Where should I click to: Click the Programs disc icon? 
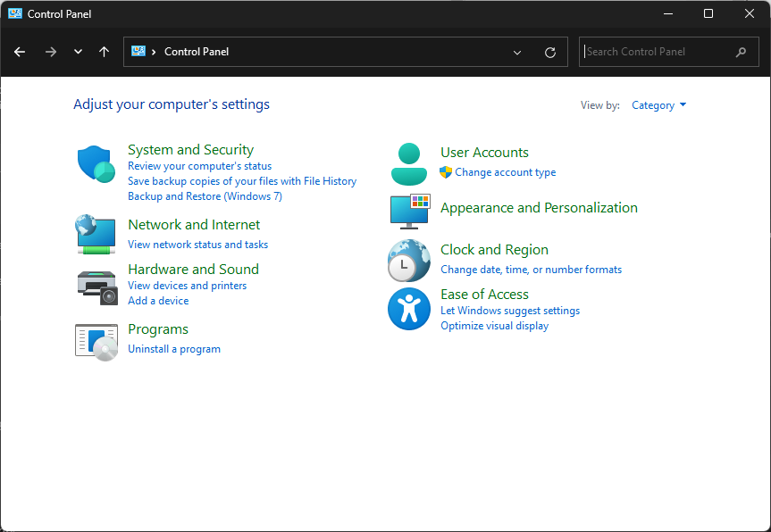pos(96,343)
